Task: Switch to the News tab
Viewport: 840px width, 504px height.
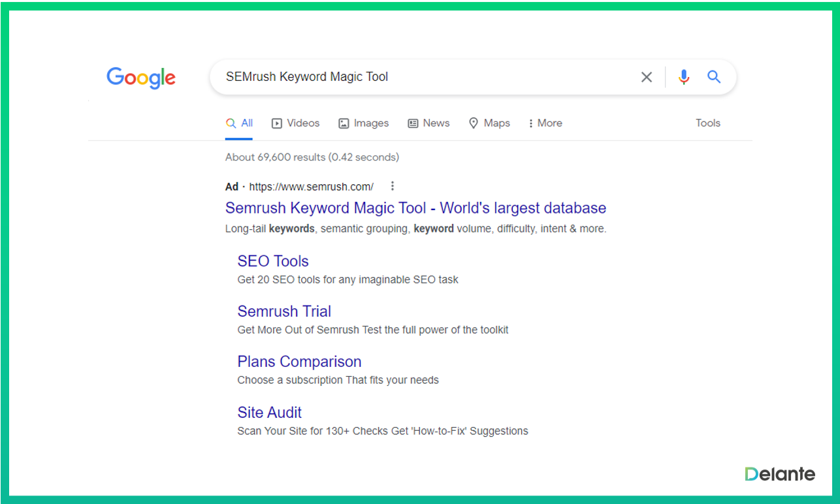Action: (x=428, y=123)
